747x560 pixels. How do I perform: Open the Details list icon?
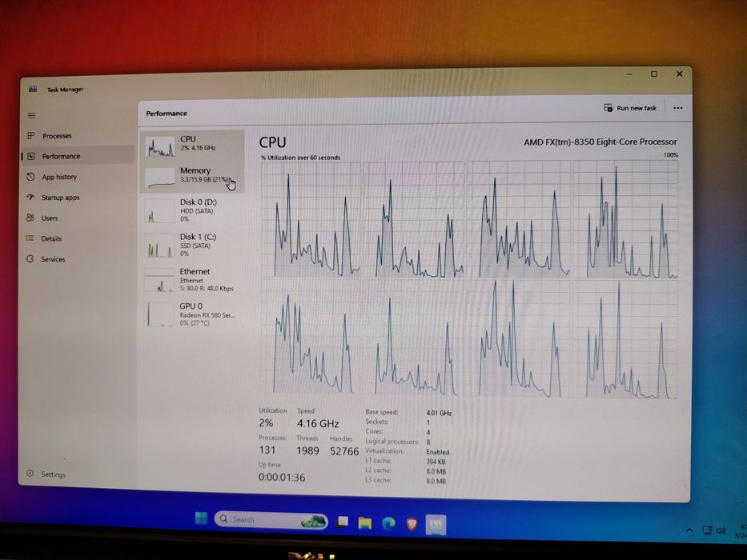(30, 238)
